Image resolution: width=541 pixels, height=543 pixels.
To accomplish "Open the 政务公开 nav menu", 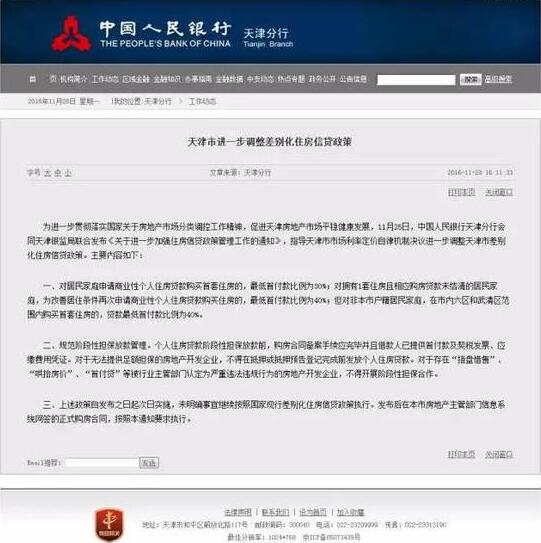I will 322,79.
